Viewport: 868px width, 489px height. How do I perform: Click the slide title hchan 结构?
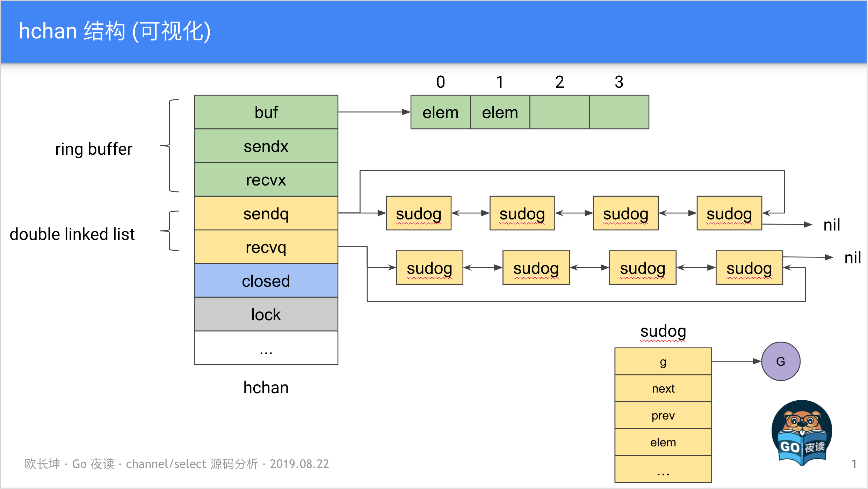(115, 31)
